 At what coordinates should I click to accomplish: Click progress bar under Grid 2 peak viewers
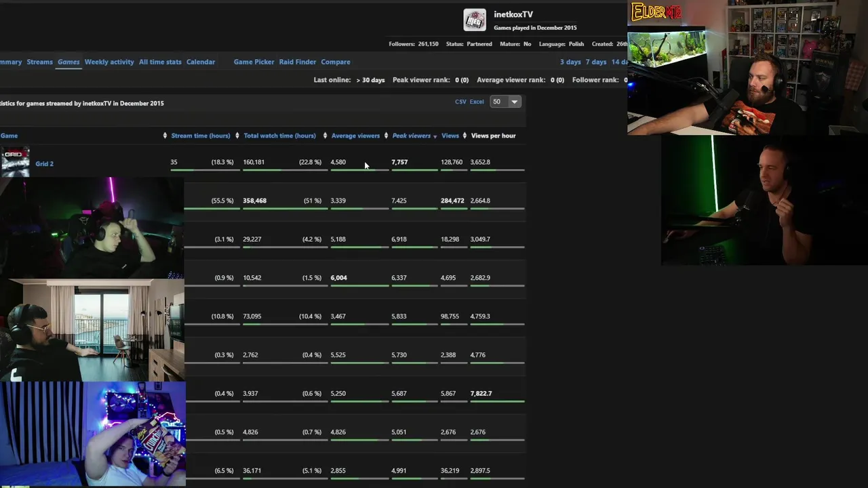pos(414,170)
